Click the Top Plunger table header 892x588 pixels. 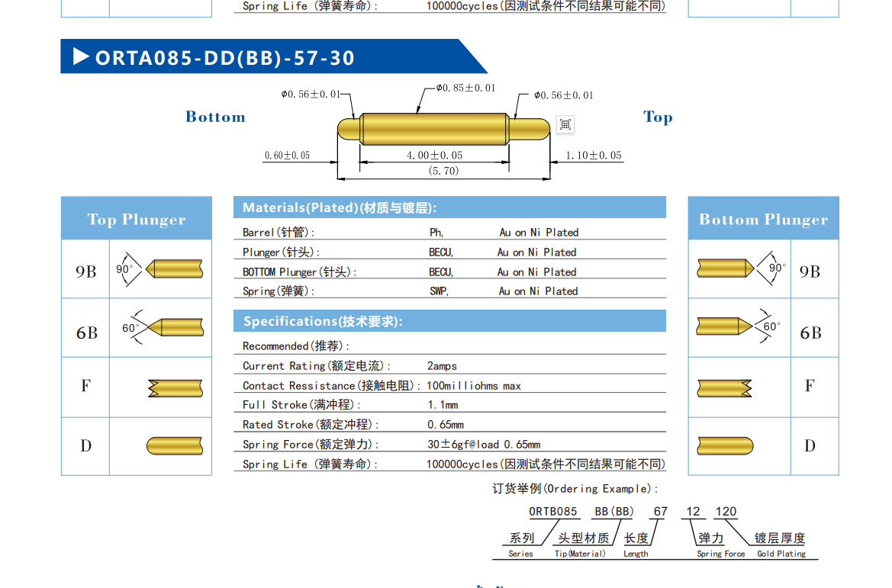click(137, 220)
